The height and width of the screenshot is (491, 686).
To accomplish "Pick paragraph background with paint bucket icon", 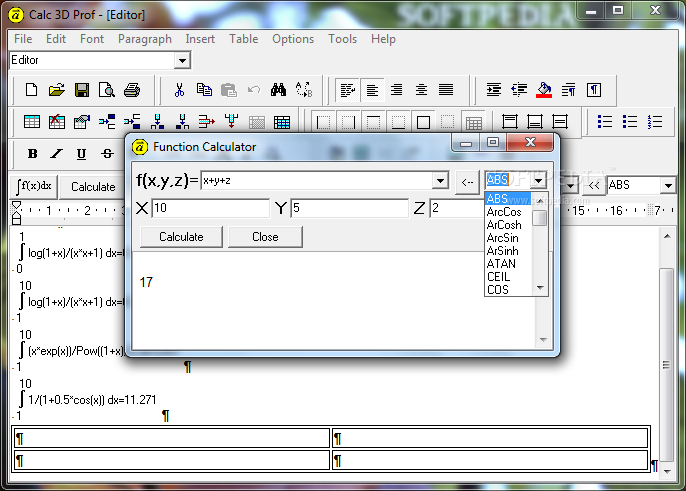I will pyautogui.click(x=544, y=90).
